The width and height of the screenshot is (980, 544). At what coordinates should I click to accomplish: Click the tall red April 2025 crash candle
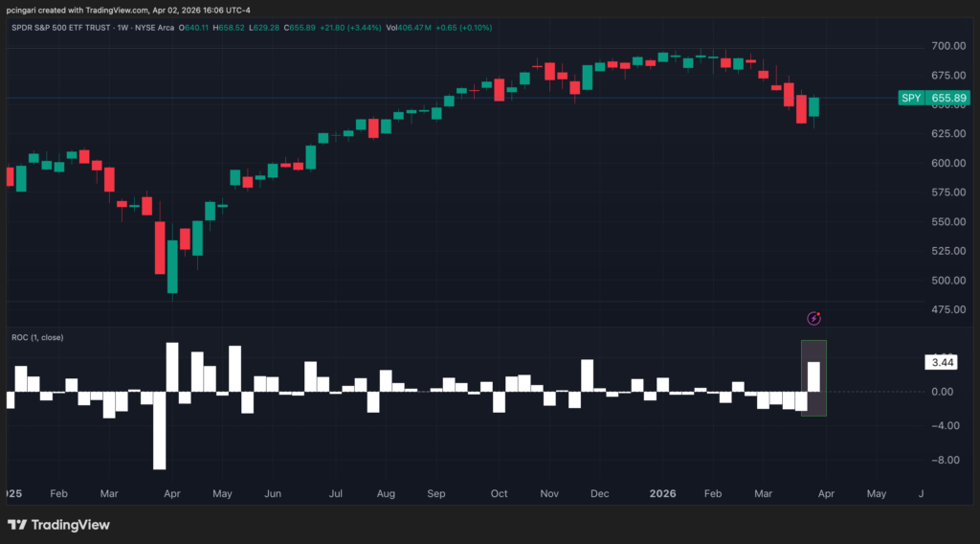(159, 247)
